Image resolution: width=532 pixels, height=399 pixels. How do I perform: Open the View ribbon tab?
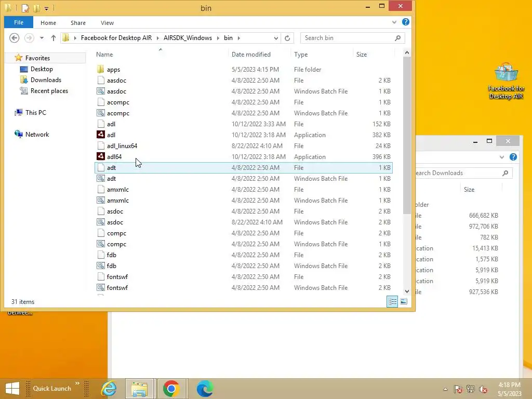(107, 23)
